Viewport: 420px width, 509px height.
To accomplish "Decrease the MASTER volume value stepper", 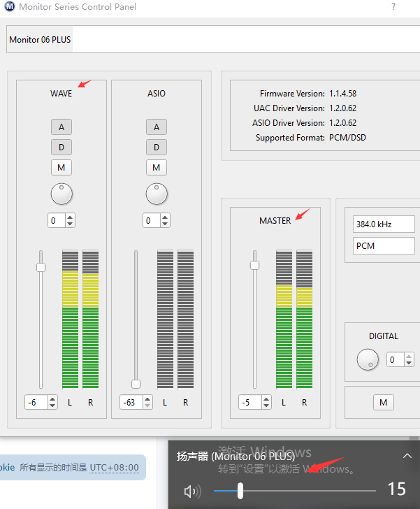I will point(267,406).
